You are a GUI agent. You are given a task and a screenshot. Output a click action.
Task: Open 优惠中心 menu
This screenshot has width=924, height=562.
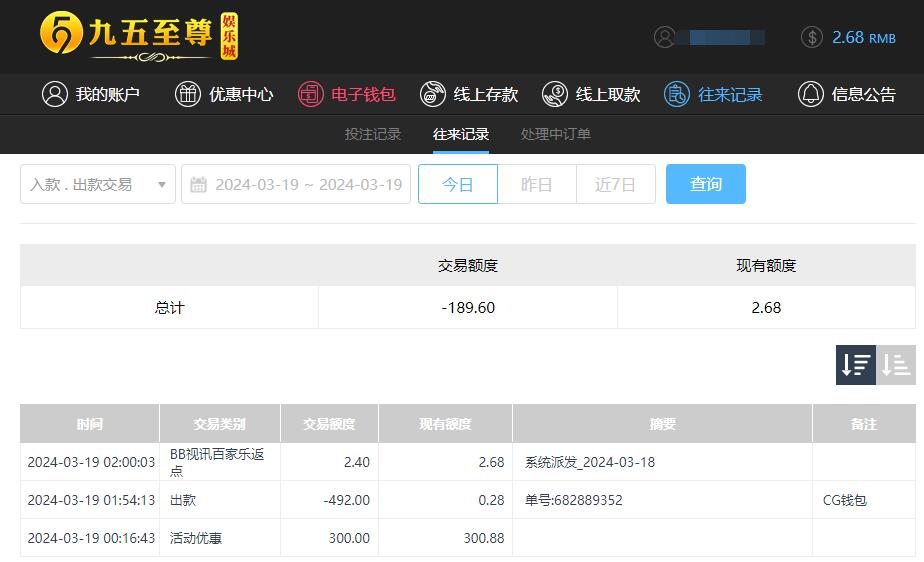point(224,94)
